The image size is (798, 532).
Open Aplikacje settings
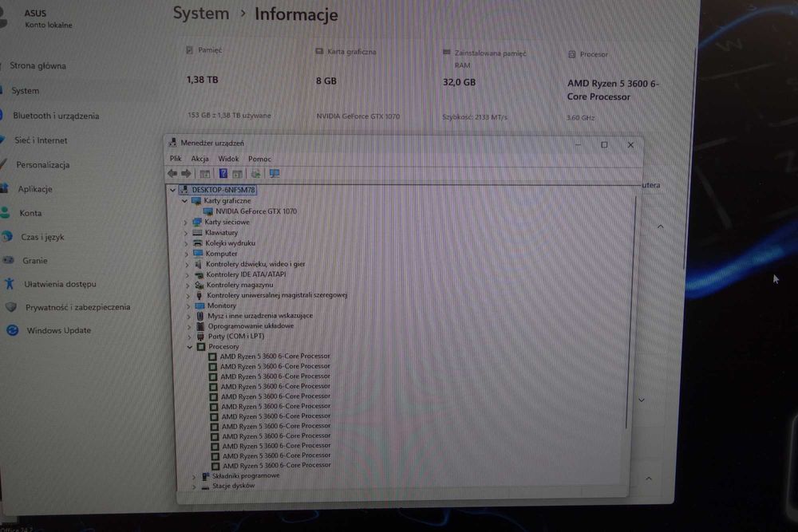tap(35, 189)
